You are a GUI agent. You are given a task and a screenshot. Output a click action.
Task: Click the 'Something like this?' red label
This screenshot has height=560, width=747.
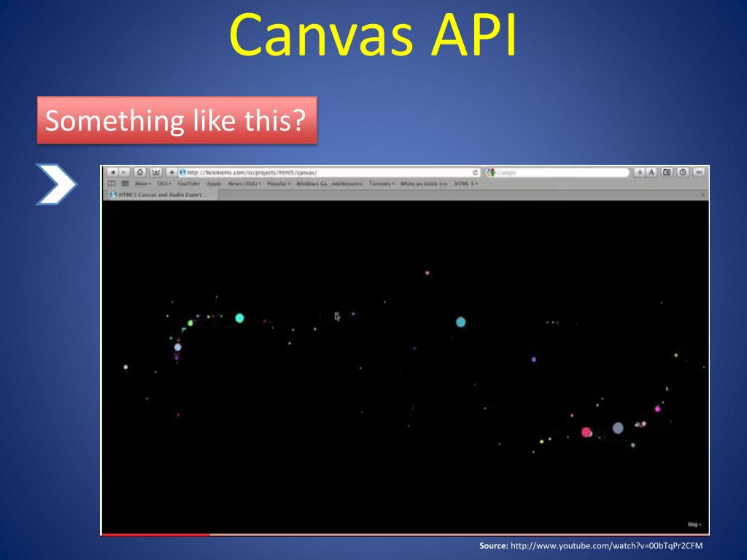tap(177, 120)
